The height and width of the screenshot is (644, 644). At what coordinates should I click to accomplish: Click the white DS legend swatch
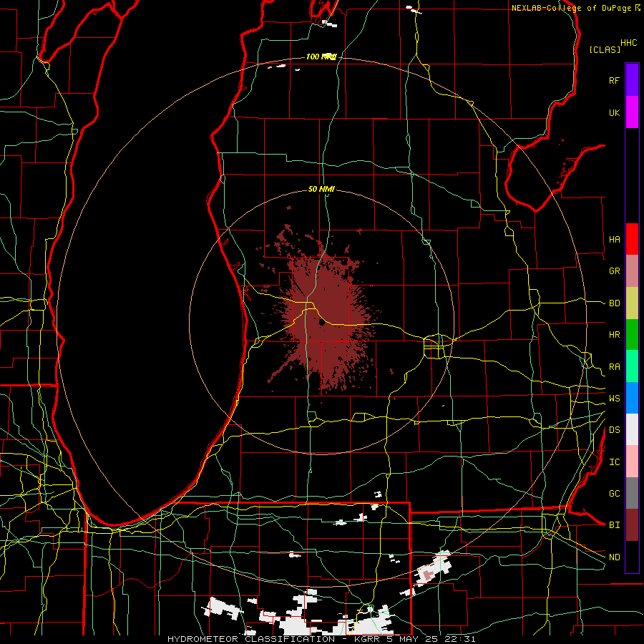tap(632, 429)
